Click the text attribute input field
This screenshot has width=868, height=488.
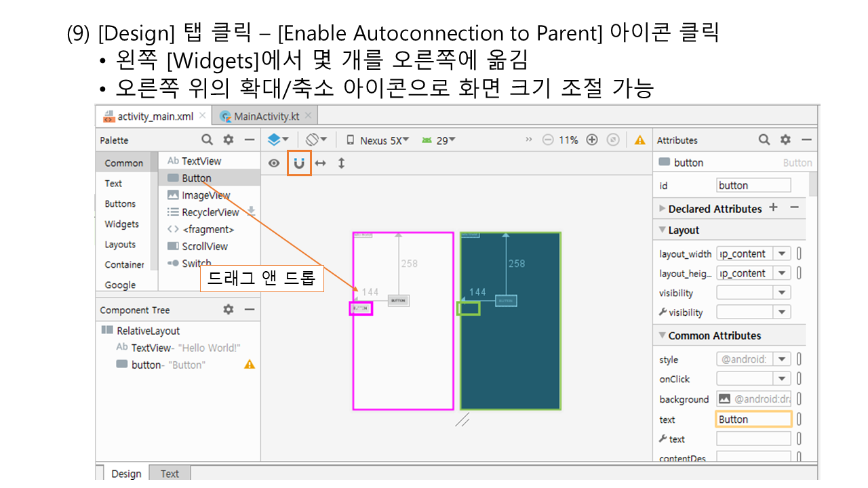coord(753,420)
